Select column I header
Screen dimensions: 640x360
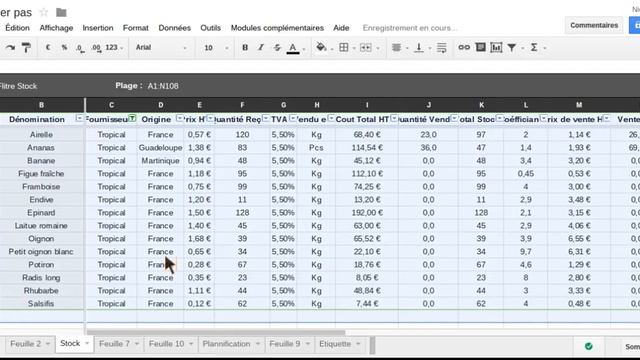(367, 105)
